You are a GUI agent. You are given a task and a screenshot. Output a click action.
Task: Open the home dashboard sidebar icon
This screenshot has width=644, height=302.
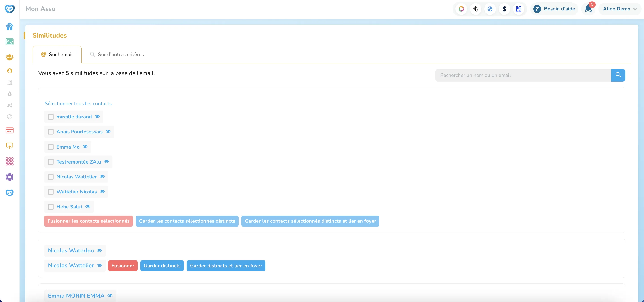[x=9, y=26]
